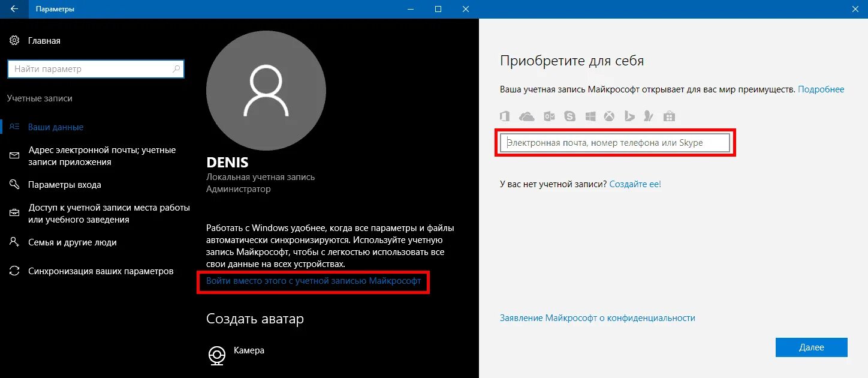
Task: Click the Администратор label
Action: point(239,189)
